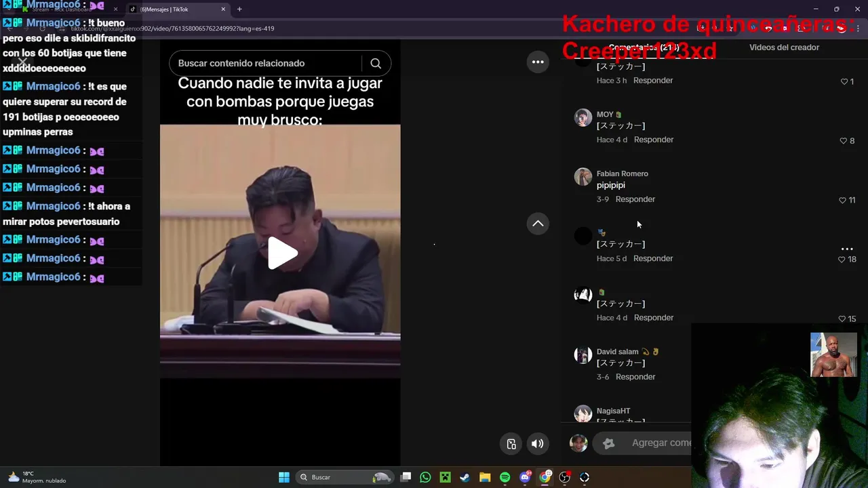The height and width of the screenshot is (488, 868).
Task: Click the search magnifier icon in the related-content box
Action: (376, 63)
